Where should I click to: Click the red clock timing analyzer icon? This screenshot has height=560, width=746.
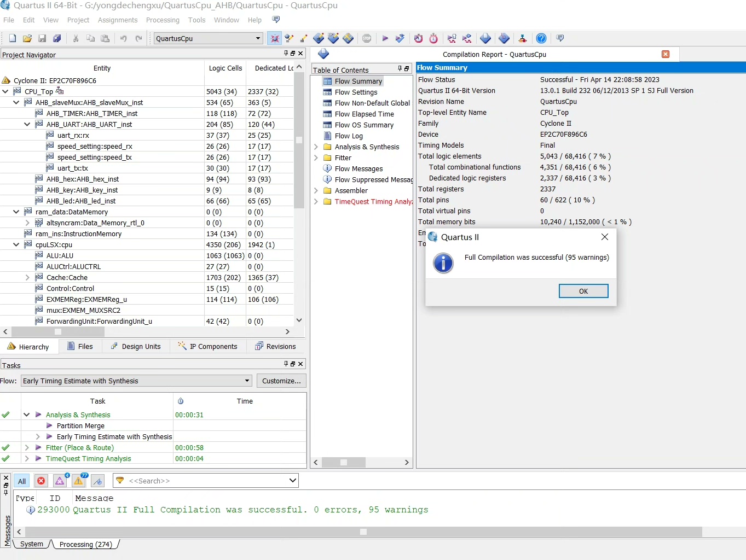pyautogui.click(x=419, y=38)
